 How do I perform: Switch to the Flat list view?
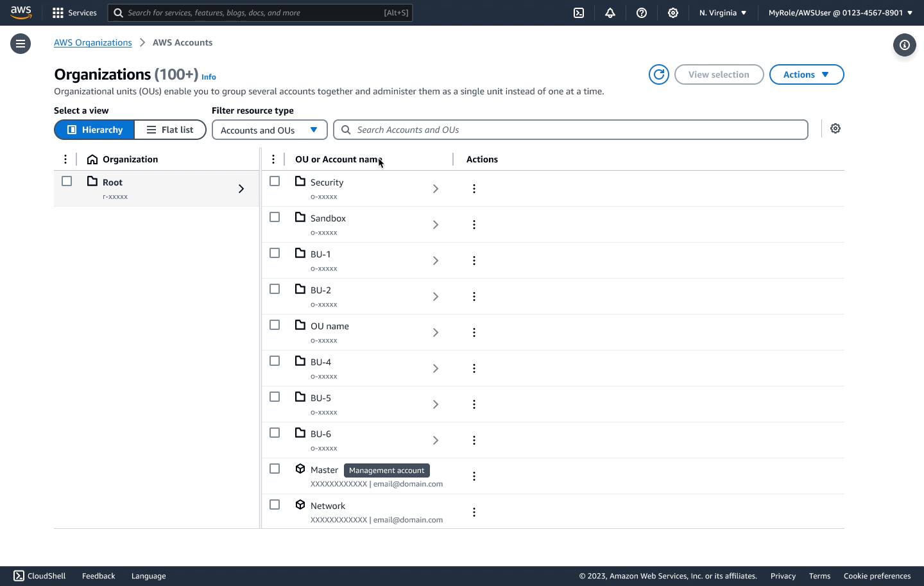170,130
